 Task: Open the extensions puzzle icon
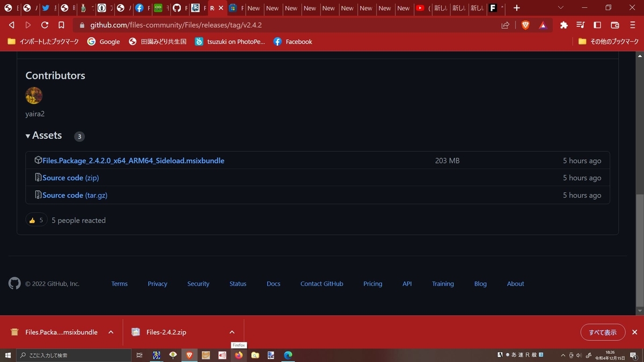[x=563, y=25]
